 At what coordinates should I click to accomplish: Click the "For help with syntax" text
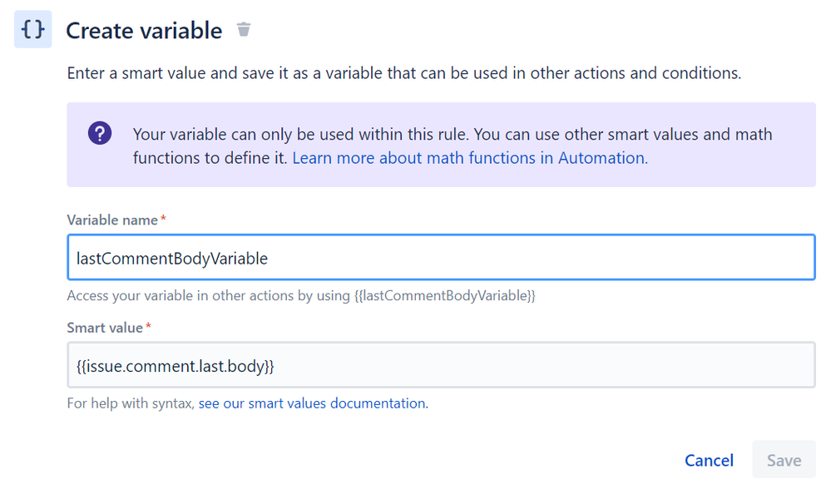[x=130, y=403]
